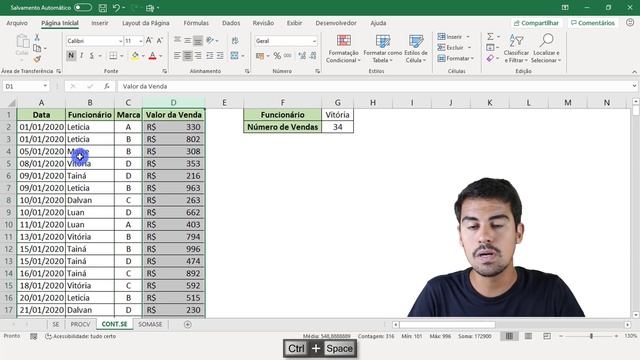Open the Desenvolvedor tab

tap(336, 23)
